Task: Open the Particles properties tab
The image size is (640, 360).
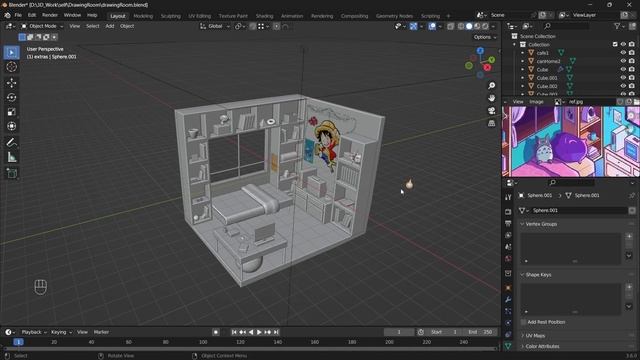Action: (x=508, y=311)
